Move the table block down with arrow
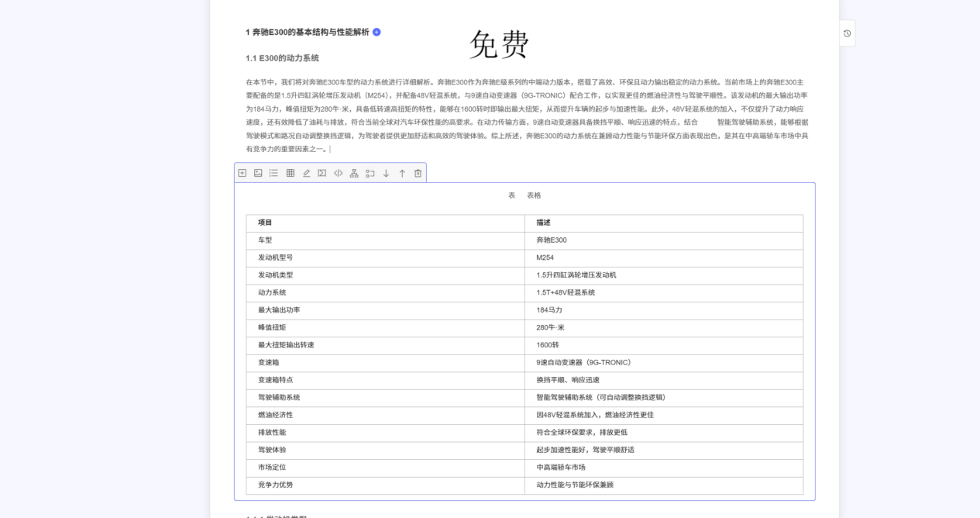 pos(386,173)
